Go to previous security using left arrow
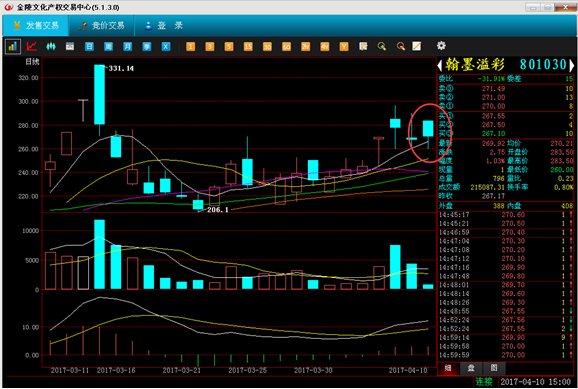 (x=440, y=66)
